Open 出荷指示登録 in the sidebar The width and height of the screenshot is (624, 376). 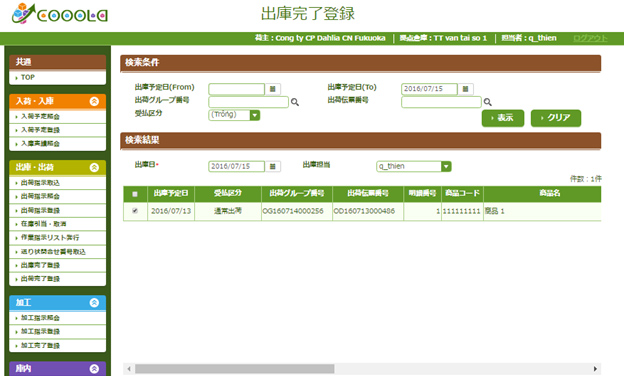pos(58,210)
